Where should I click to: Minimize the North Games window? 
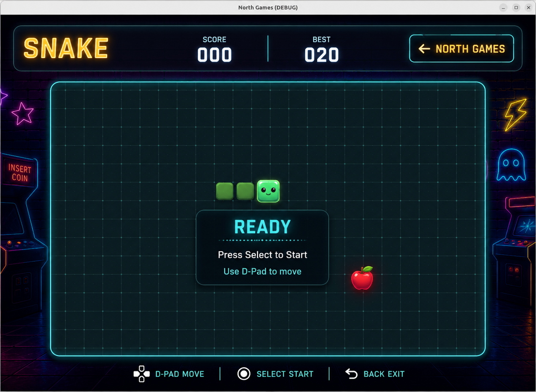[503, 7]
